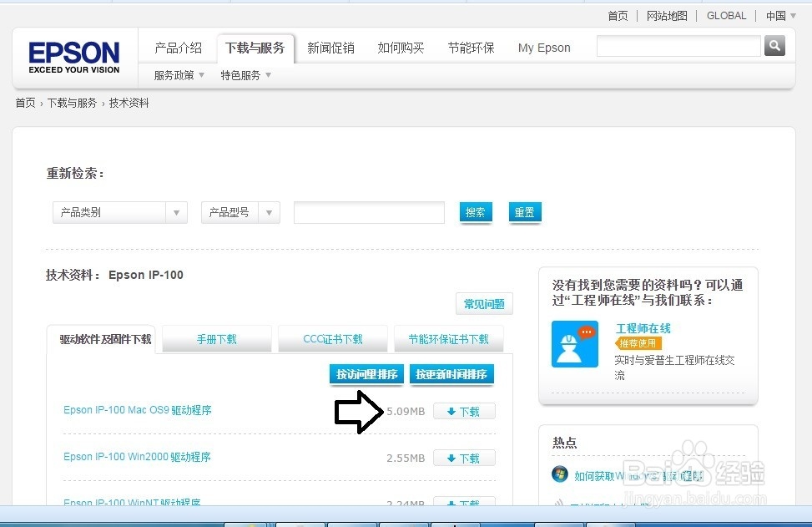Open the 中国 region dropdown
The width and height of the screenshot is (812, 527).
[781, 16]
